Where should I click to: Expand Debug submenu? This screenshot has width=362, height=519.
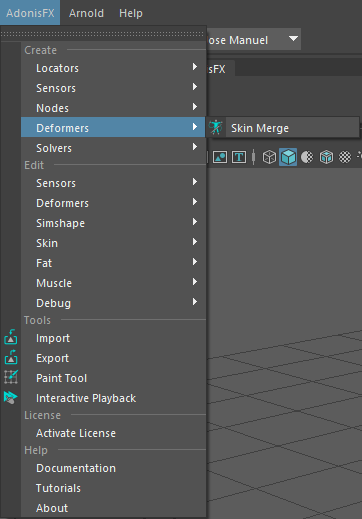coord(113,303)
